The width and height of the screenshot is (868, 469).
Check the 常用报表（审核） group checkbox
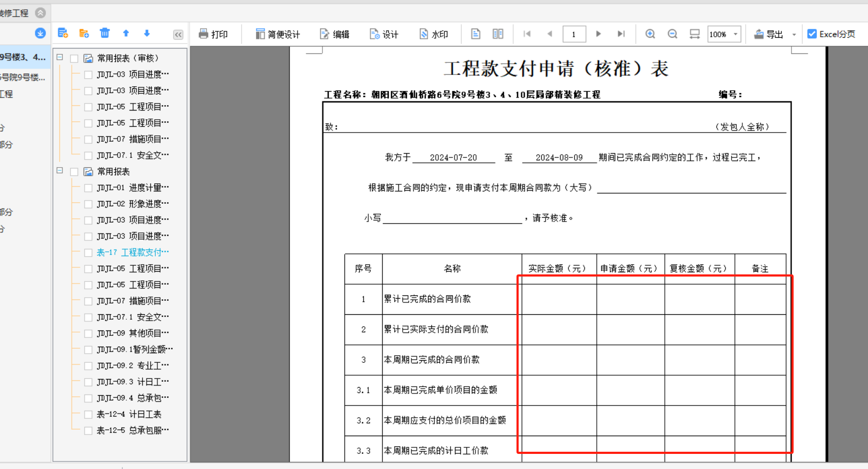tap(74, 58)
